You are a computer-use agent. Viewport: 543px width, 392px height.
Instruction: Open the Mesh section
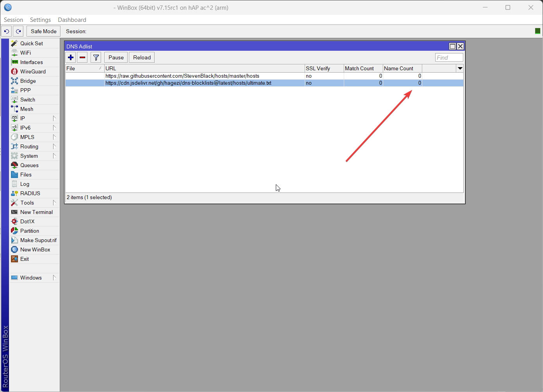click(x=34, y=109)
